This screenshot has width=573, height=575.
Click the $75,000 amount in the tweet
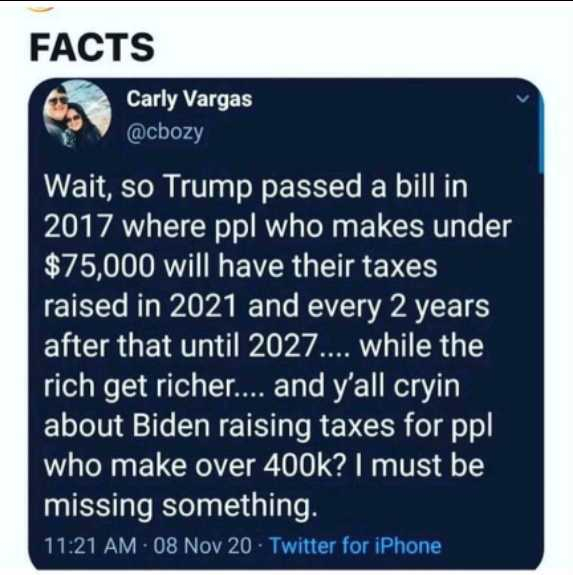pyautogui.click(x=99, y=267)
